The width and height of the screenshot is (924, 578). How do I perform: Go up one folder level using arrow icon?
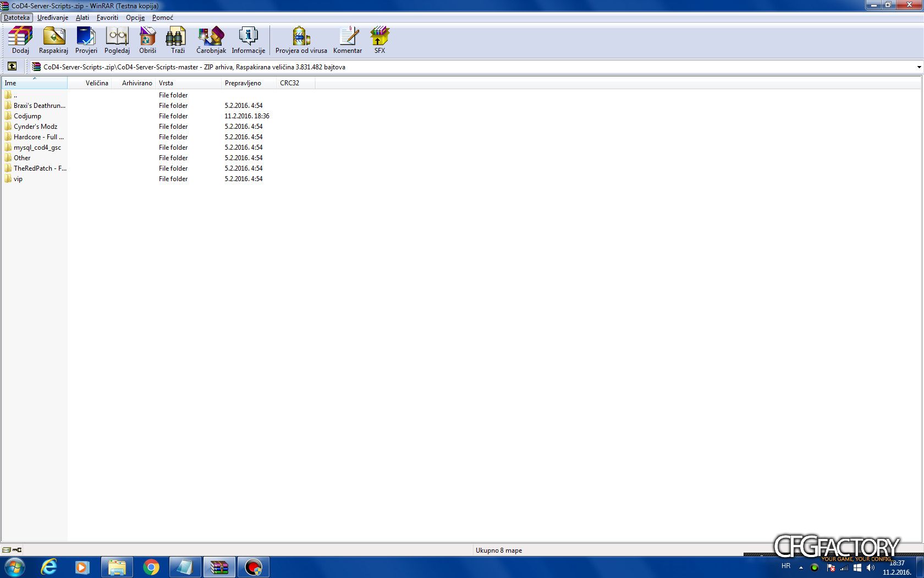coord(12,67)
